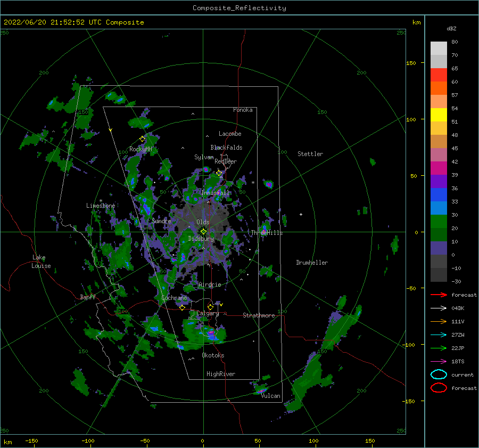
Task: Click the 'dBZ' legend heading
Action: [451, 29]
